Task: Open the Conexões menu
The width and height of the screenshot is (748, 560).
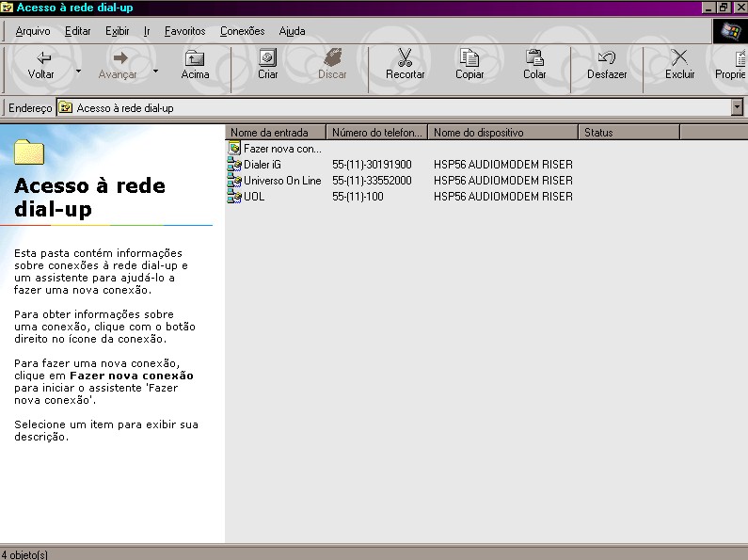Action: [x=243, y=31]
